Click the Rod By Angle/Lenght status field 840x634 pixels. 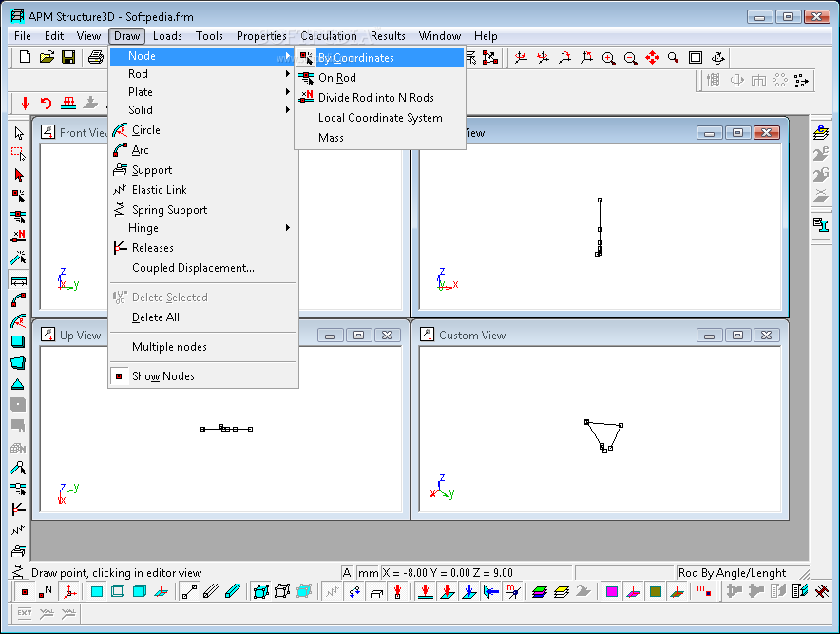739,573
